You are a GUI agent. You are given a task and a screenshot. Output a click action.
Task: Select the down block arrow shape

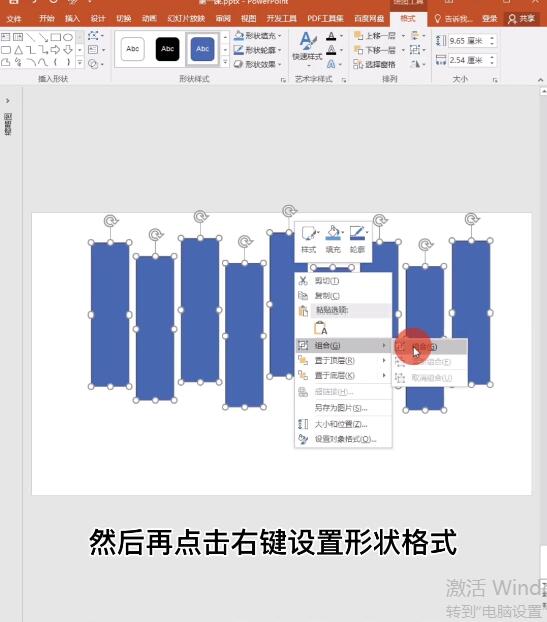[x=68, y=50]
